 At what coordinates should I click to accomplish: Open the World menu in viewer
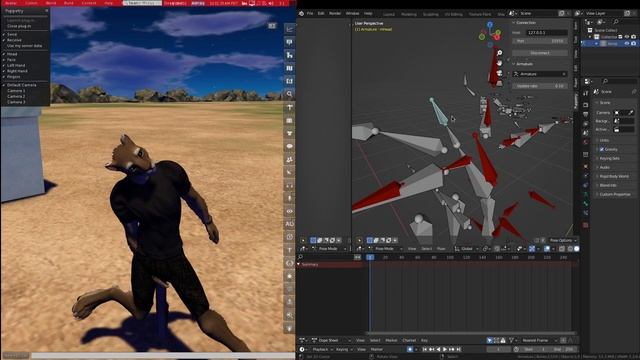point(51,3)
